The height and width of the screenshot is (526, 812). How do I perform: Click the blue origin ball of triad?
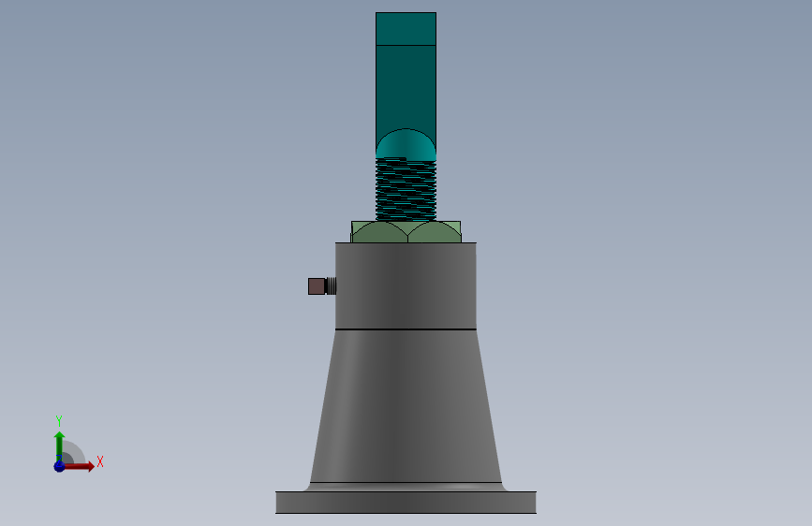[x=59, y=466]
